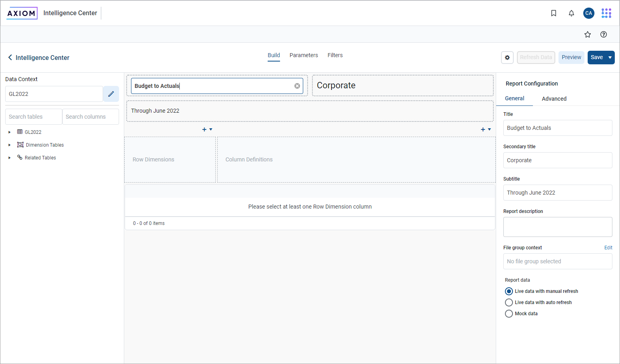Choose the Mock data option
Screen dimensions: 620x364
point(509,314)
